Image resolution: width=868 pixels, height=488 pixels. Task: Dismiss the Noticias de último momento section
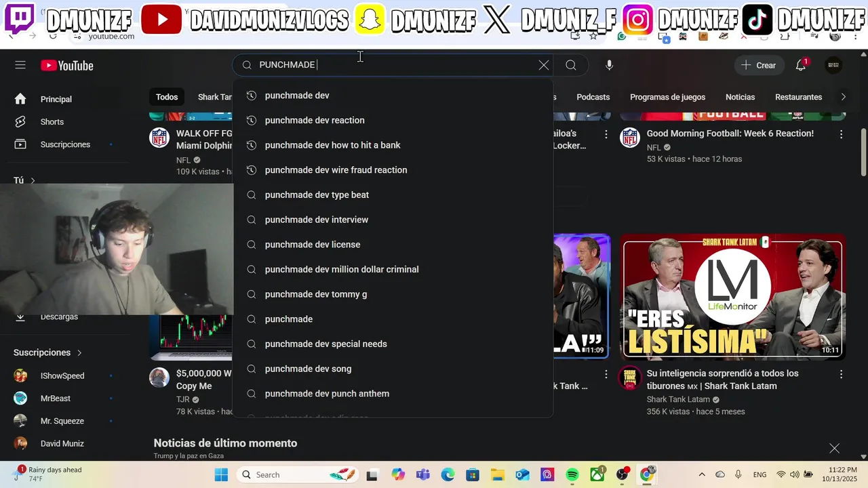pos(834,449)
